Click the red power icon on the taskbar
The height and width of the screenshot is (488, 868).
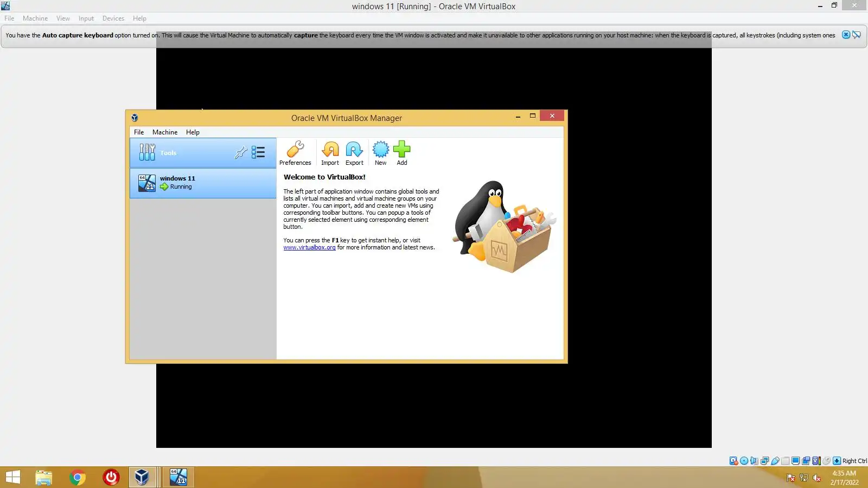pyautogui.click(x=111, y=477)
